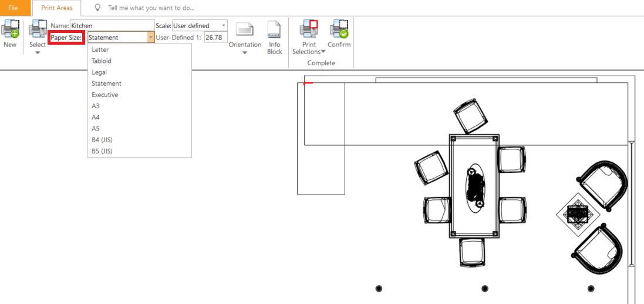Click the User-Defined 1 value field

pos(215,38)
